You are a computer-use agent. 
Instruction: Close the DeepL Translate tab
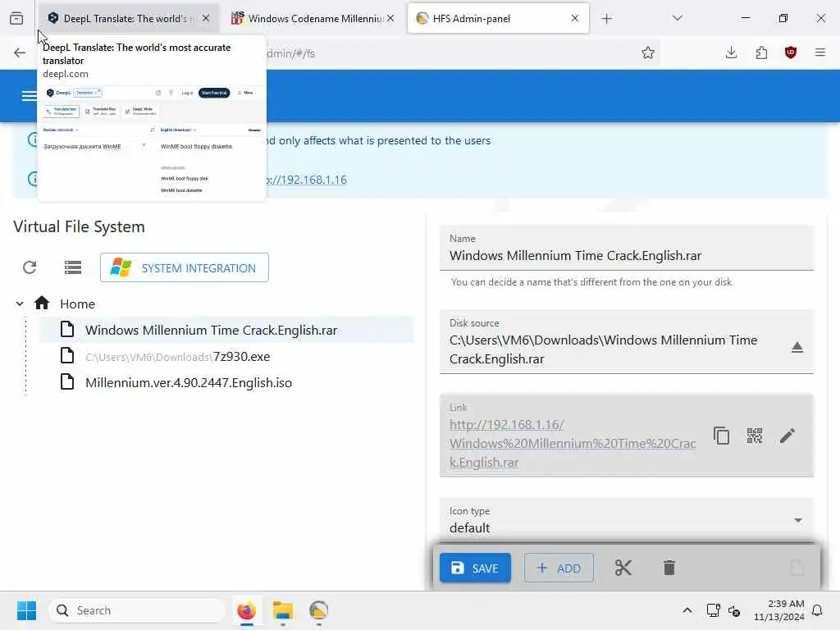[206, 18]
